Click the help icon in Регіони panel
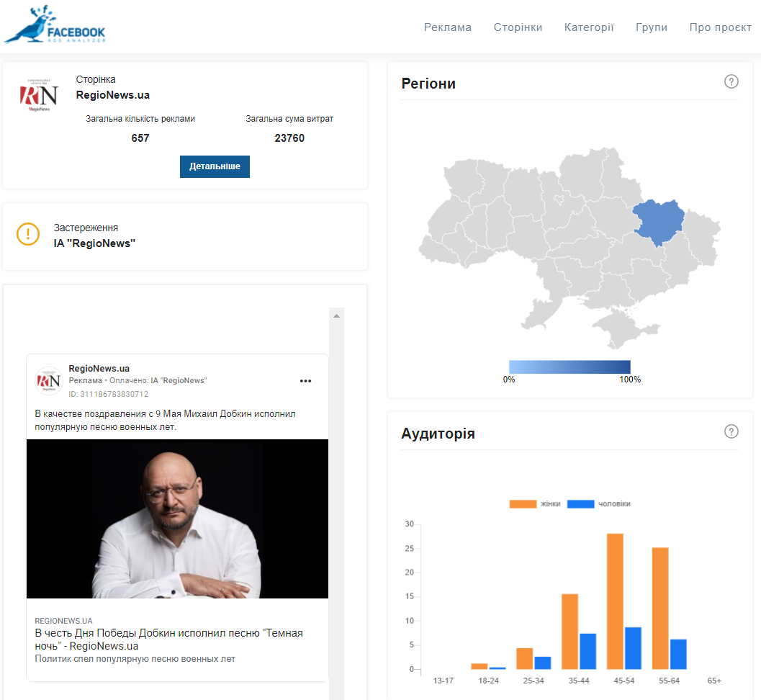Screen dimensions: 761x700 point(731,81)
